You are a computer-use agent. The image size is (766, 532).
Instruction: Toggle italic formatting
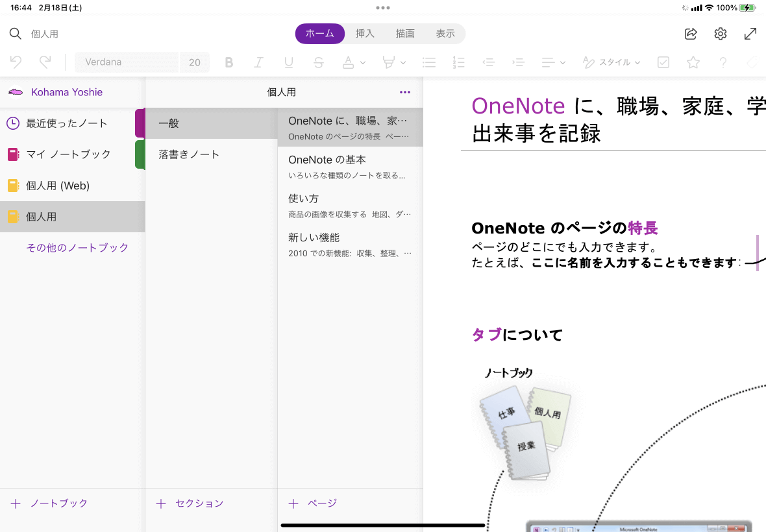click(258, 62)
